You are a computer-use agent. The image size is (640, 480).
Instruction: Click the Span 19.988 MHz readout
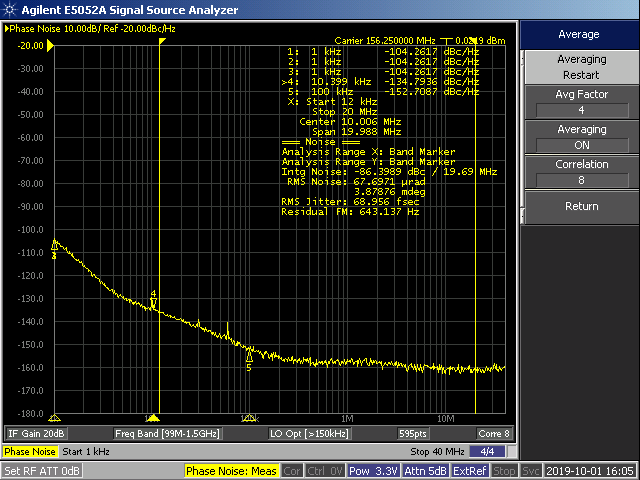coord(356,132)
